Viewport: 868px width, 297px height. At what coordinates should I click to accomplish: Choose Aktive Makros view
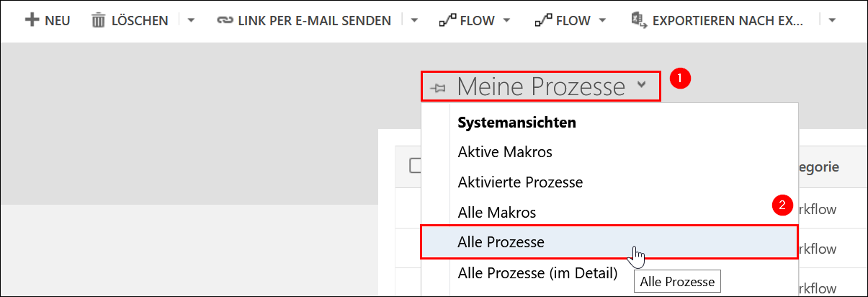coord(505,152)
